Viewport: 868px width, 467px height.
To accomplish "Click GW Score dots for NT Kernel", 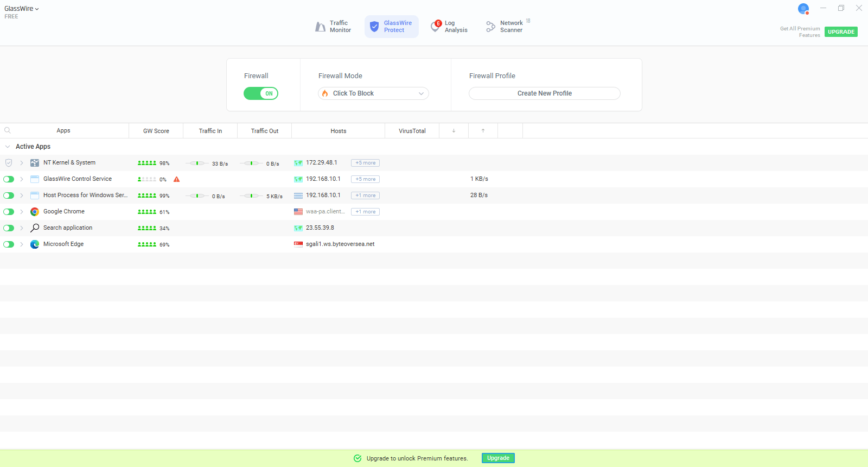I will 147,163.
